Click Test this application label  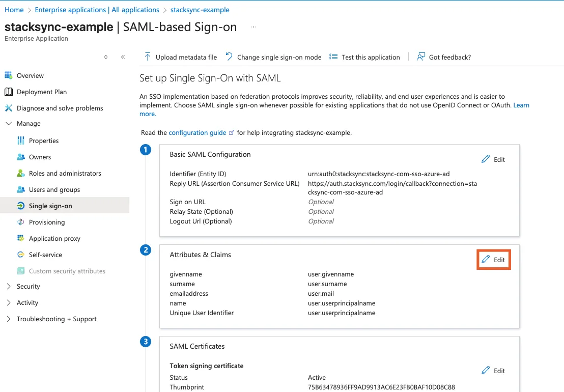click(x=371, y=57)
